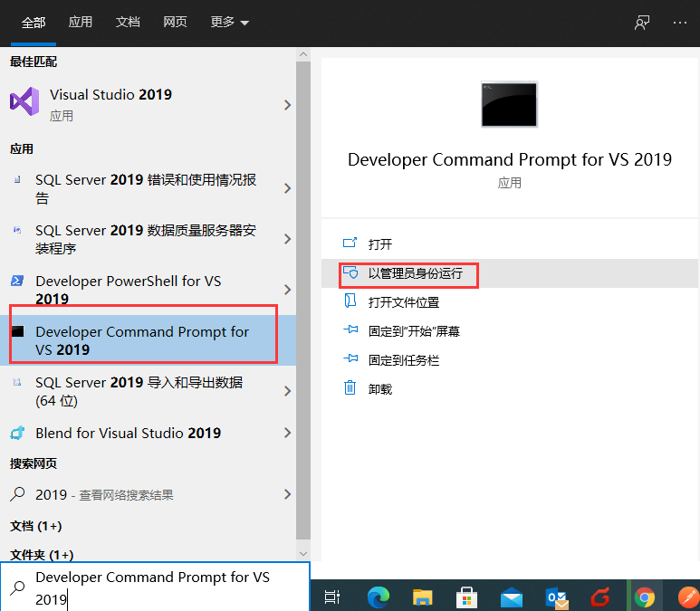Click SQL Server 2019 导入和导出数据 icon

(17, 382)
